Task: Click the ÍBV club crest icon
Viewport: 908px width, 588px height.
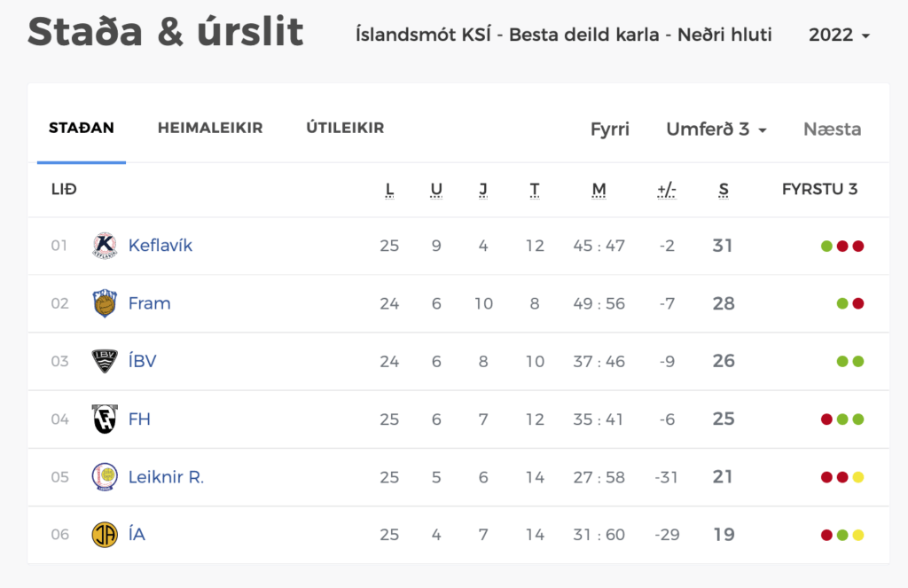Action: pyautogui.click(x=105, y=362)
